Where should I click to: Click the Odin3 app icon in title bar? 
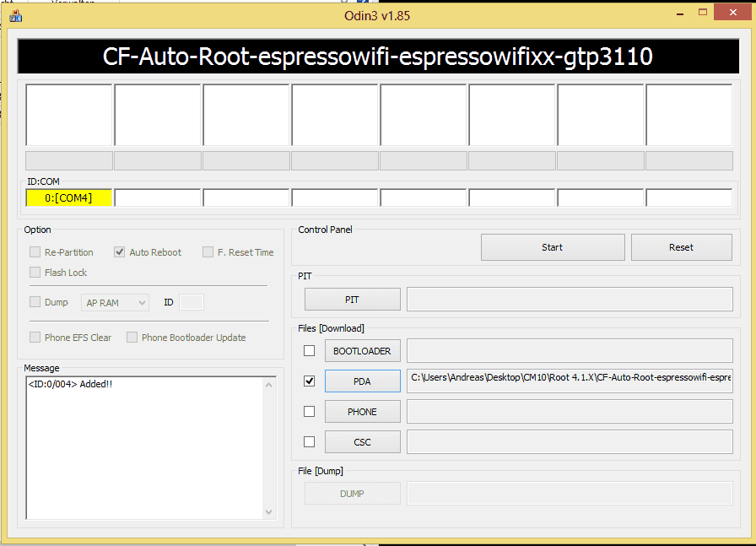pos(15,15)
